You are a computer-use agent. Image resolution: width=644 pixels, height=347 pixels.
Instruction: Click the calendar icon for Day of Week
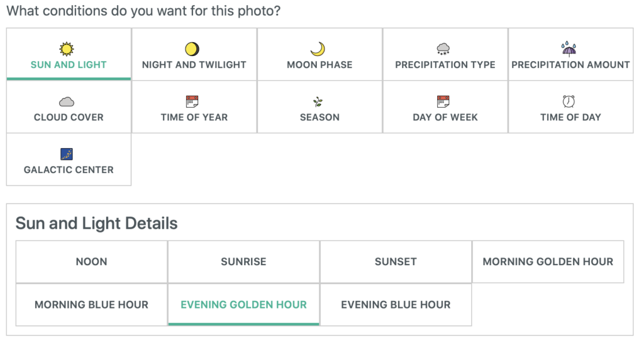(443, 101)
